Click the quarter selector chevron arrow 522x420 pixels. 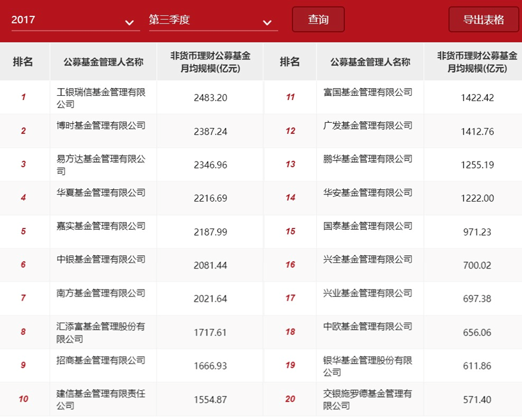pos(268,21)
